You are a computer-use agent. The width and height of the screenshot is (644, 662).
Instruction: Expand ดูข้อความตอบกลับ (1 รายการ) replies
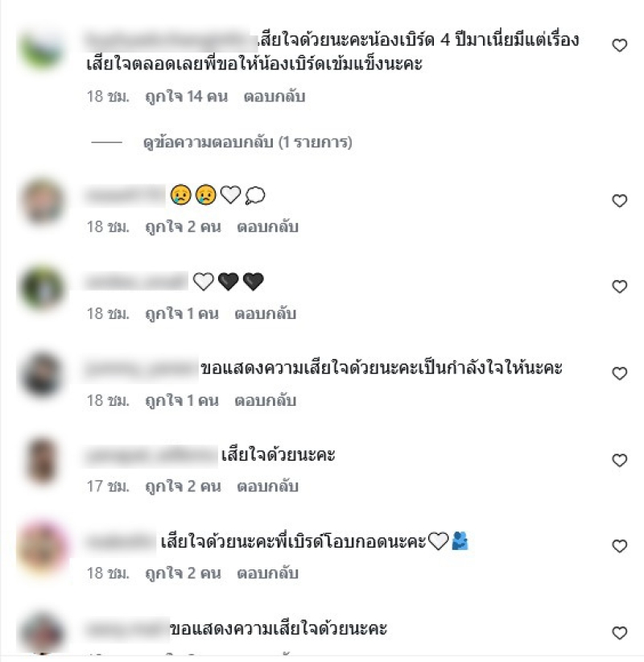247,143
